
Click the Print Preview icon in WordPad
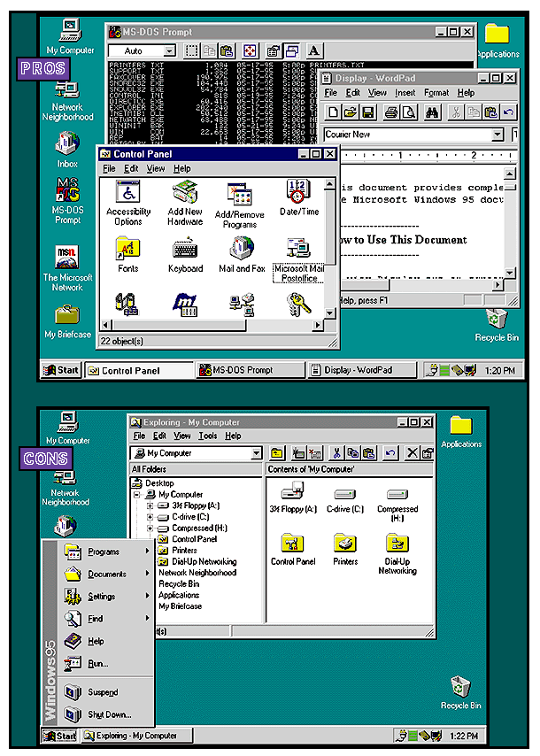pos(409,112)
